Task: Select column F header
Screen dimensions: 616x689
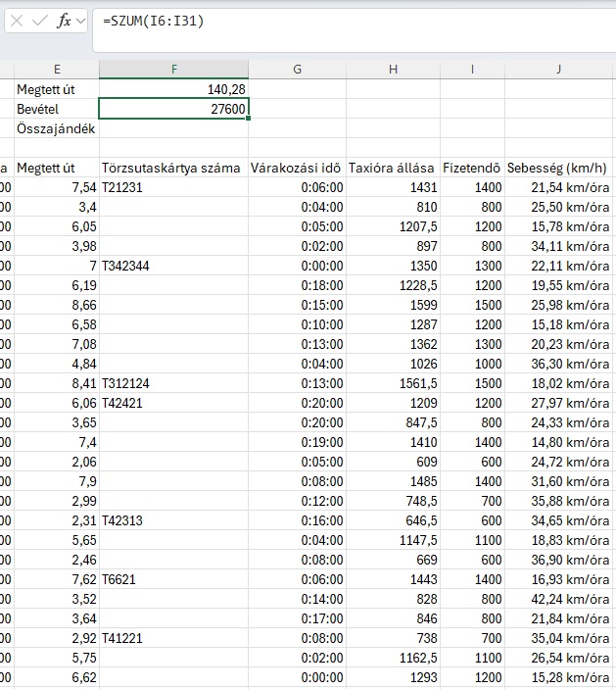Action: tap(174, 69)
